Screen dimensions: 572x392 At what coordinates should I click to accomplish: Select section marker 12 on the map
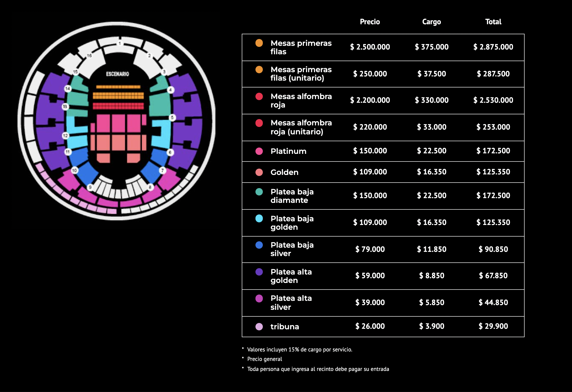pyautogui.click(x=65, y=136)
